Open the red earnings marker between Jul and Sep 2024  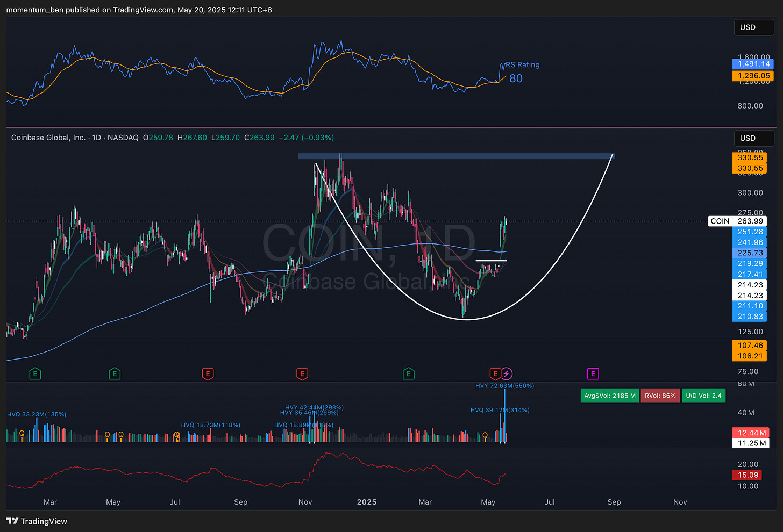click(x=208, y=373)
